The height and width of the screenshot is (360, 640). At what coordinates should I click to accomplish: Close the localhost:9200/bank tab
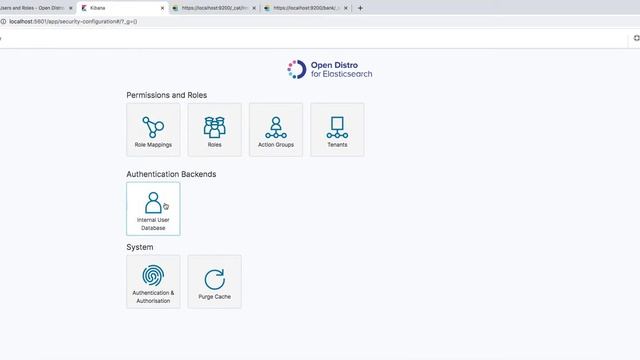pos(346,8)
